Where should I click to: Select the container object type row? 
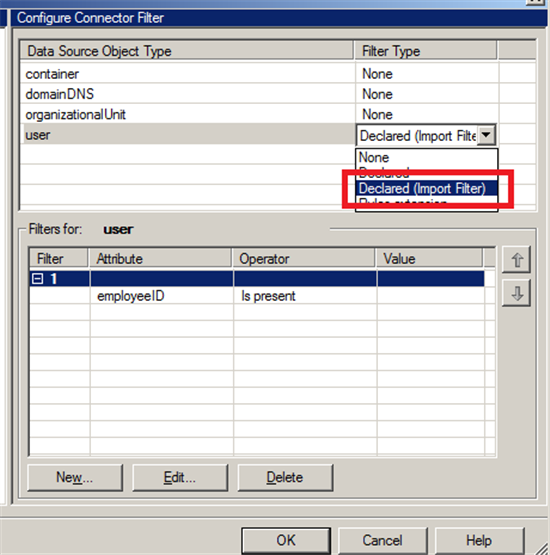259,74
